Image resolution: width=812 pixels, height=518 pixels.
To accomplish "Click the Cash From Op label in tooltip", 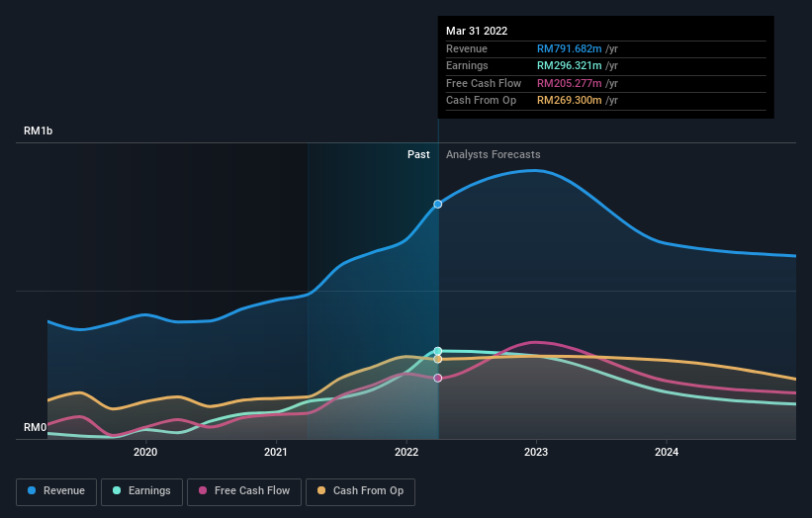I will pos(481,101).
